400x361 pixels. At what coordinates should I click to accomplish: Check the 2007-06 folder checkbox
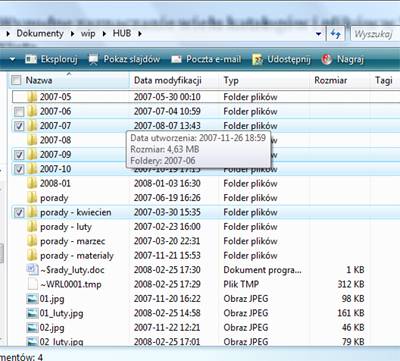pyautogui.click(x=19, y=111)
